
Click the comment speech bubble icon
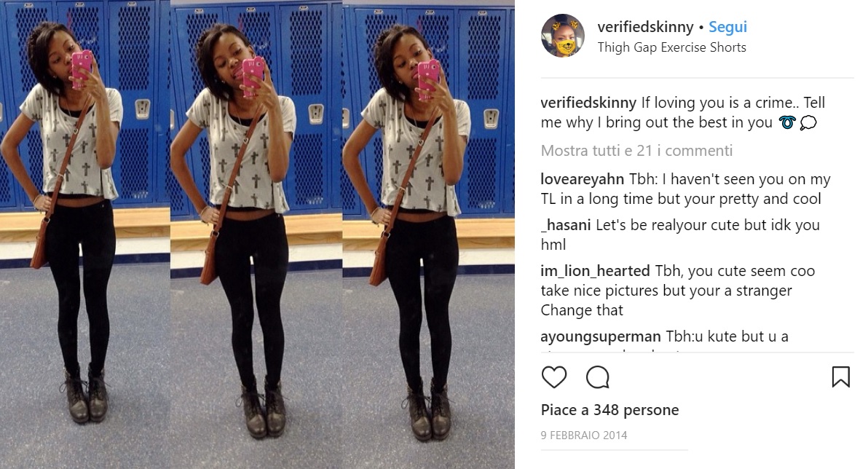pos(598,377)
